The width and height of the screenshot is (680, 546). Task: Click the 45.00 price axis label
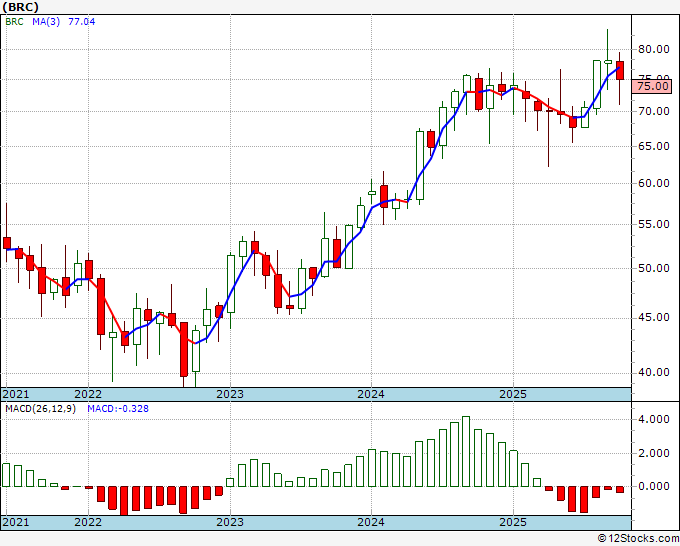click(x=654, y=317)
